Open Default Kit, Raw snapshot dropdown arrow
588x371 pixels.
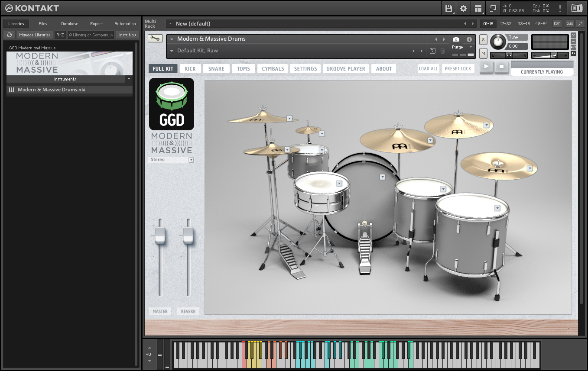[172, 51]
